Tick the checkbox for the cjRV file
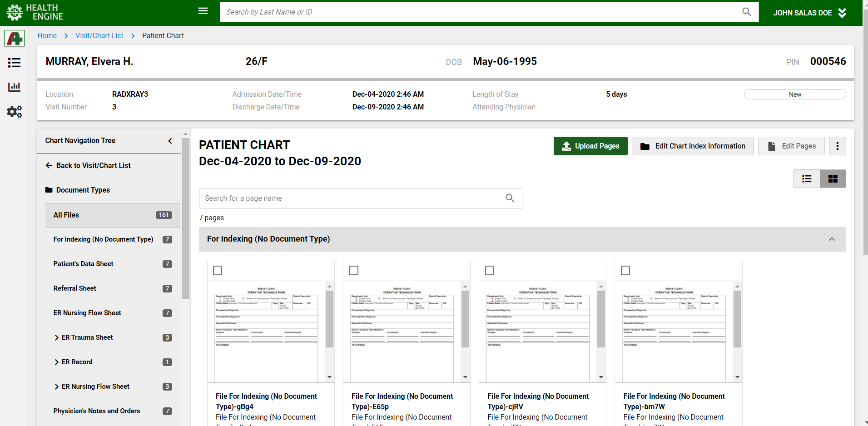 [490, 271]
